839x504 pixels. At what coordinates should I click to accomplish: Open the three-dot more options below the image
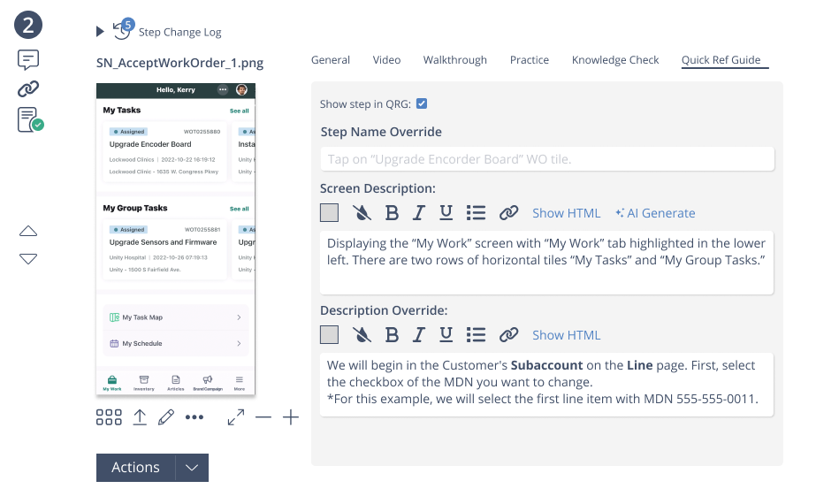click(194, 418)
